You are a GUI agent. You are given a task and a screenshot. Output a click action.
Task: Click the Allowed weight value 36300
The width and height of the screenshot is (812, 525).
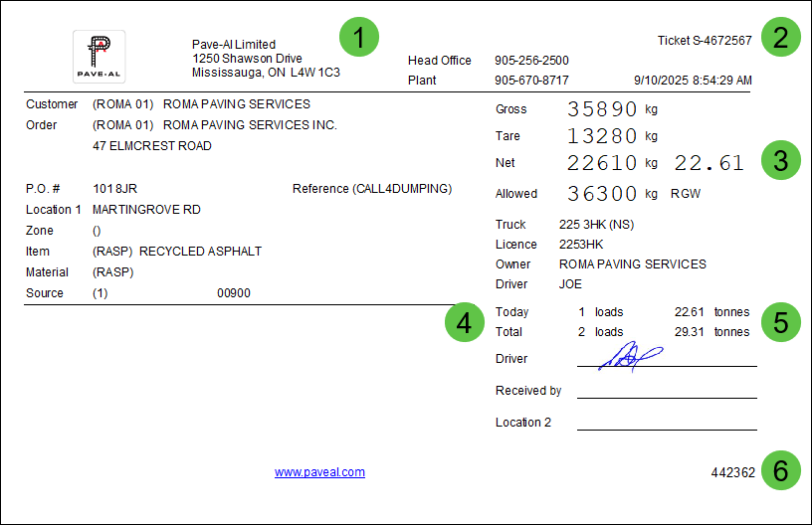(x=602, y=194)
